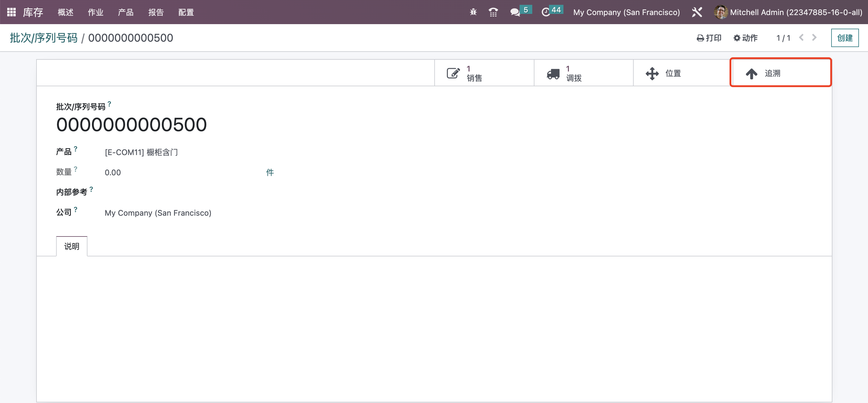The width and height of the screenshot is (868, 403).
Task: Click the serial number 0000000000500 heading field
Action: [131, 124]
